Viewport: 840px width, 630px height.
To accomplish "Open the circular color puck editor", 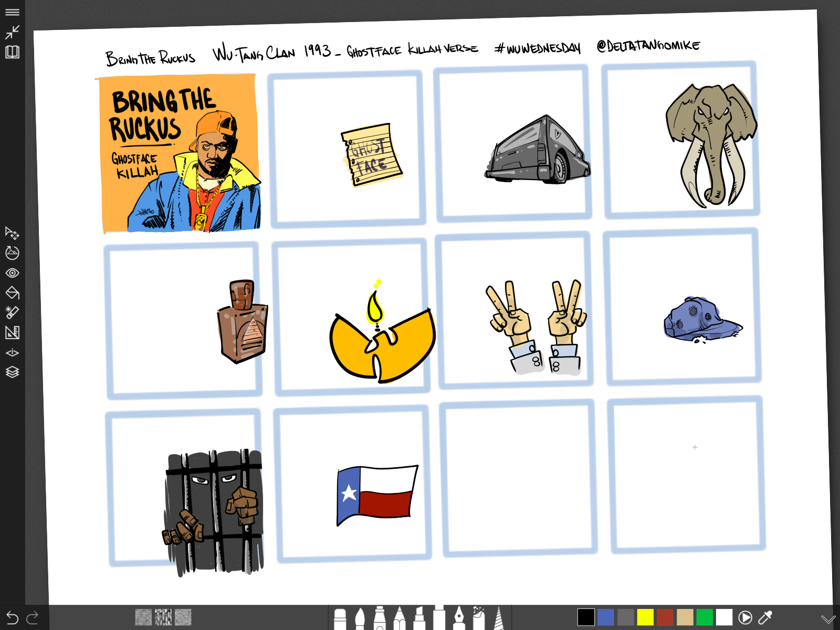I will (745, 617).
